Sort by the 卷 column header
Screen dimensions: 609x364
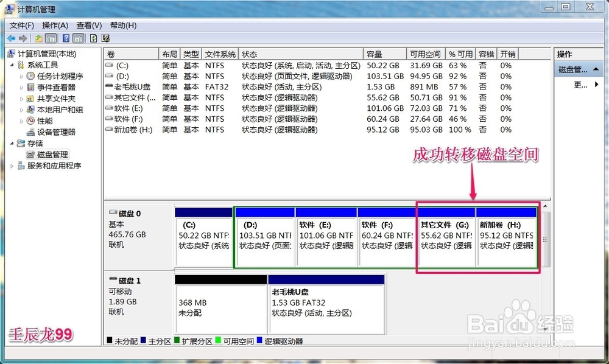tap(132, 54)
